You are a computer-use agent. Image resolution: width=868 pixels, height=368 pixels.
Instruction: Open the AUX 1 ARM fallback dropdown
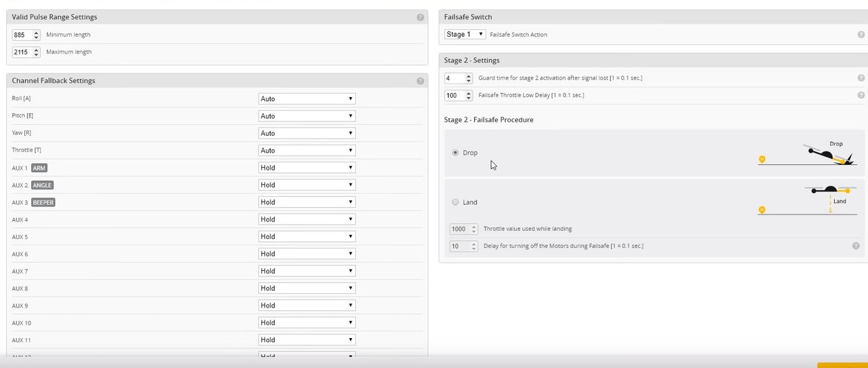coord(307,168)
